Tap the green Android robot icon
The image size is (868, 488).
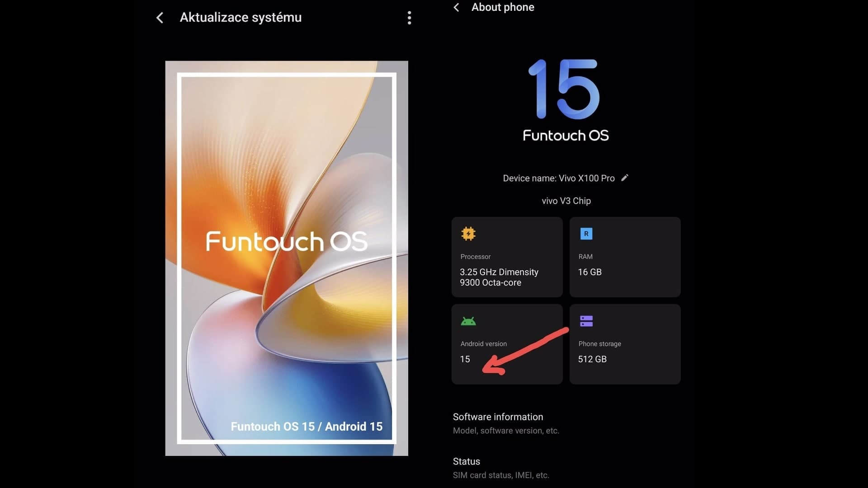tap(468, 321)
